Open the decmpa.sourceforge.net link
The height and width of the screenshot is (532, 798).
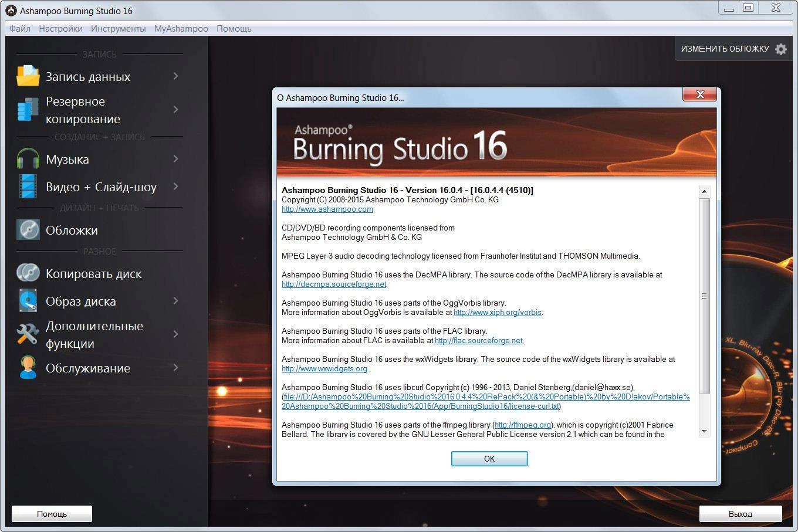click(334, 284)
